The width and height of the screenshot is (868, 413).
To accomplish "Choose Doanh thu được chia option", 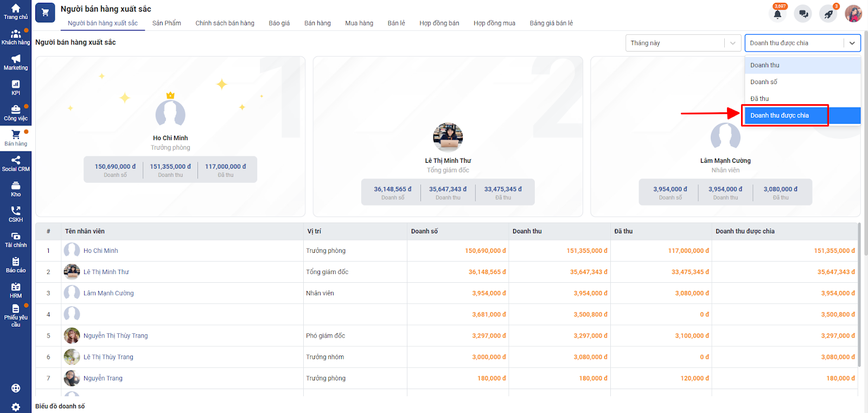I will [x=803, y=116].
